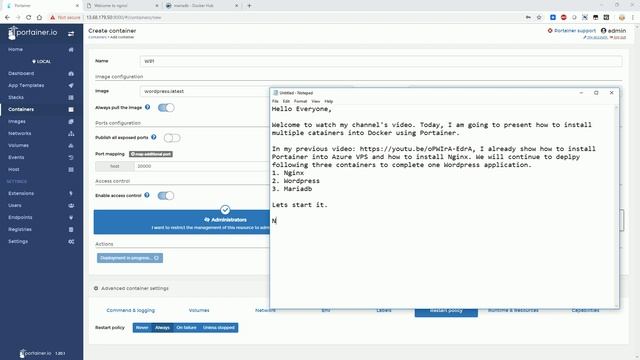Click the host port input field

(202, 166)
